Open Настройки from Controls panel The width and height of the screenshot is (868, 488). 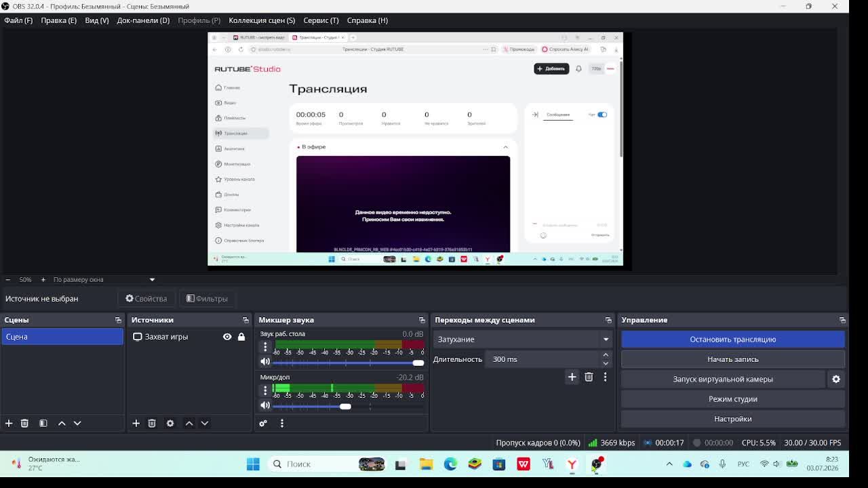[733, 419]
